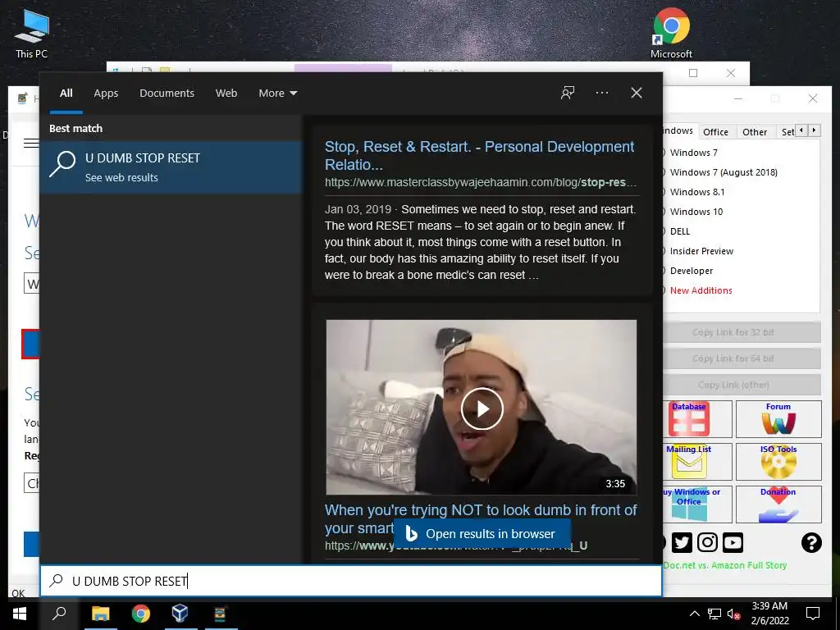
Task: Select Windows 7 (August 2018) radio option
Action: pyautogui.click(x=720, y=172)
